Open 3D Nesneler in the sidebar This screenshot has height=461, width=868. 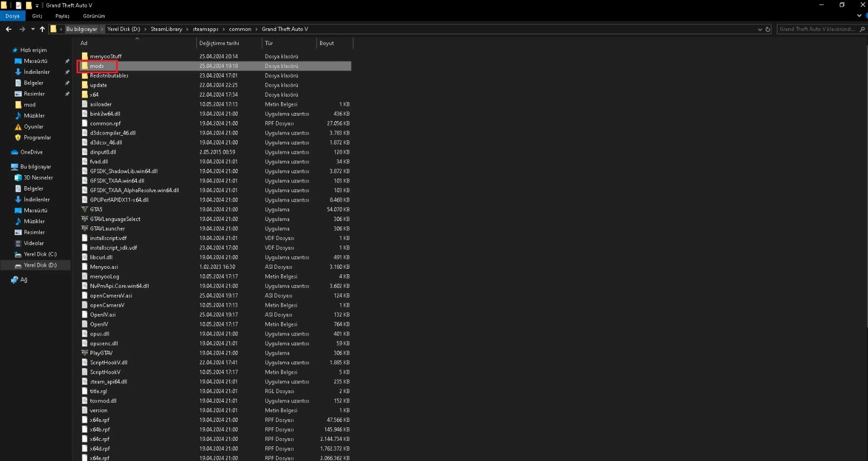(38, 178)
